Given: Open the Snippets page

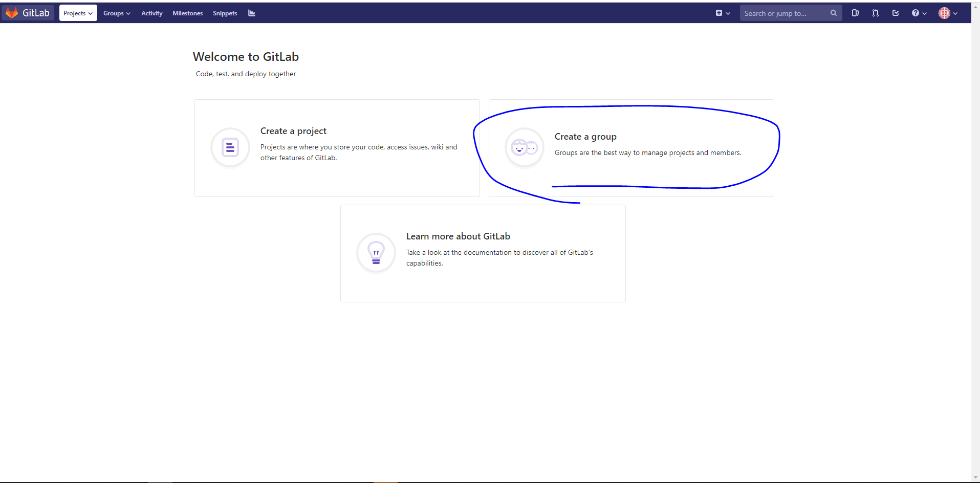Looking at the screenshot, I should (x=225, y=13).
